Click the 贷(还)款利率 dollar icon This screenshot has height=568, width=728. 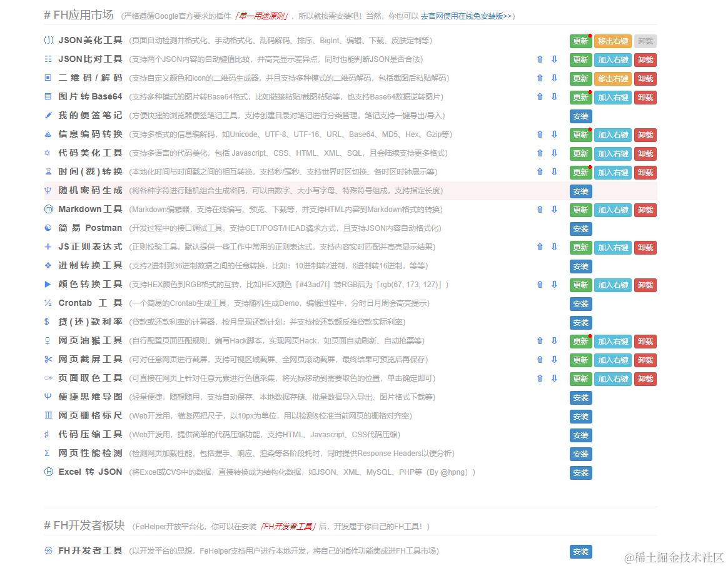(x=47, y=322)
